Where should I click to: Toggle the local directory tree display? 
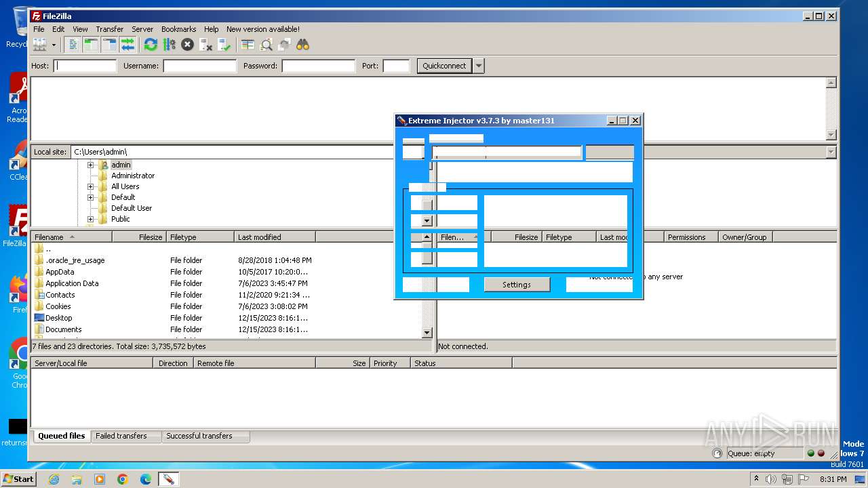91,45
